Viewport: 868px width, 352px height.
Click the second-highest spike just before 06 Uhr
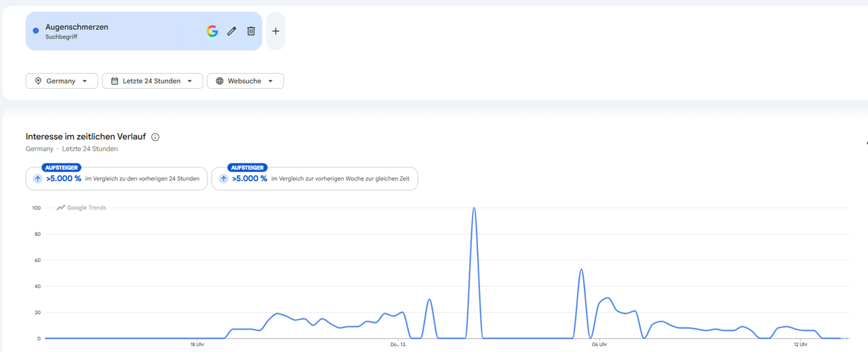(x=581, y=270)
